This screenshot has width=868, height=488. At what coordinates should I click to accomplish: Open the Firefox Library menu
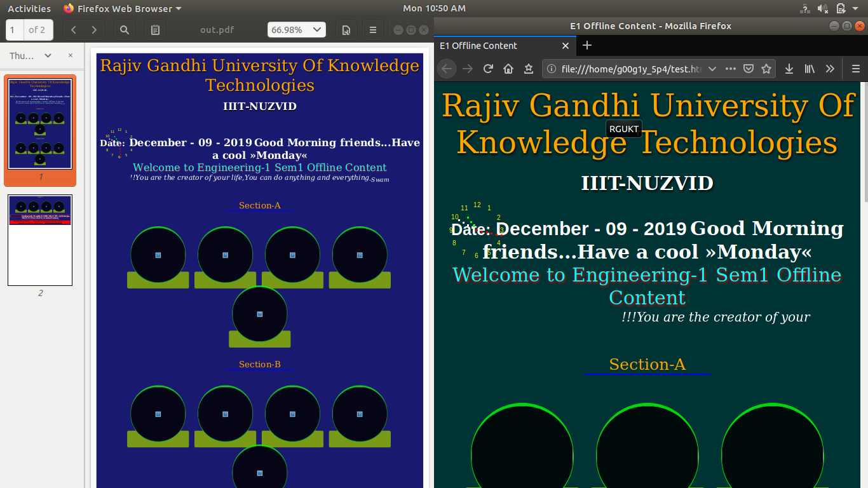810,69
